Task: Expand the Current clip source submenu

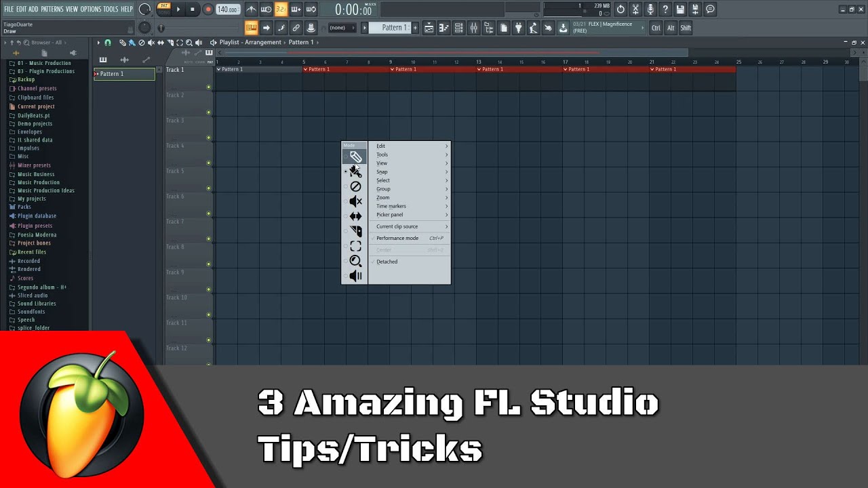Action: (409, 226)
